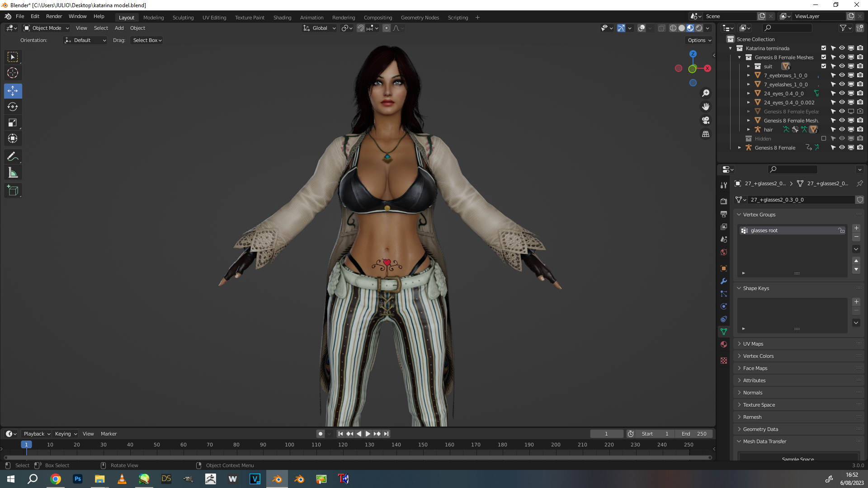Choose the Measure ruler tool
Image resolution: width=868 pixels, height=488 pixels.
13,172
